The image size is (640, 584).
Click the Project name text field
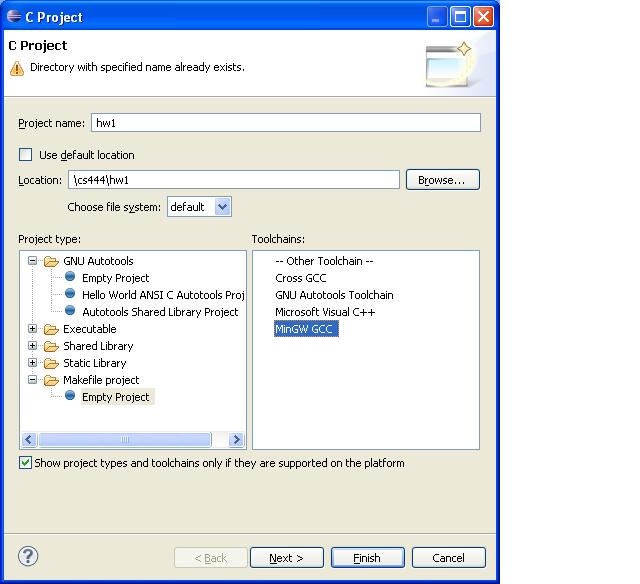pos(285,123)
